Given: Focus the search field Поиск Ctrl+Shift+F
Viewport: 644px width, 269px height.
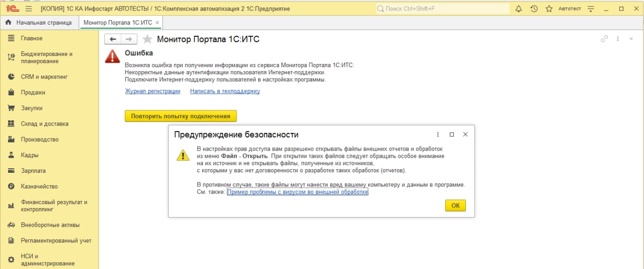Looking at the screenshot, I should 443,9.
